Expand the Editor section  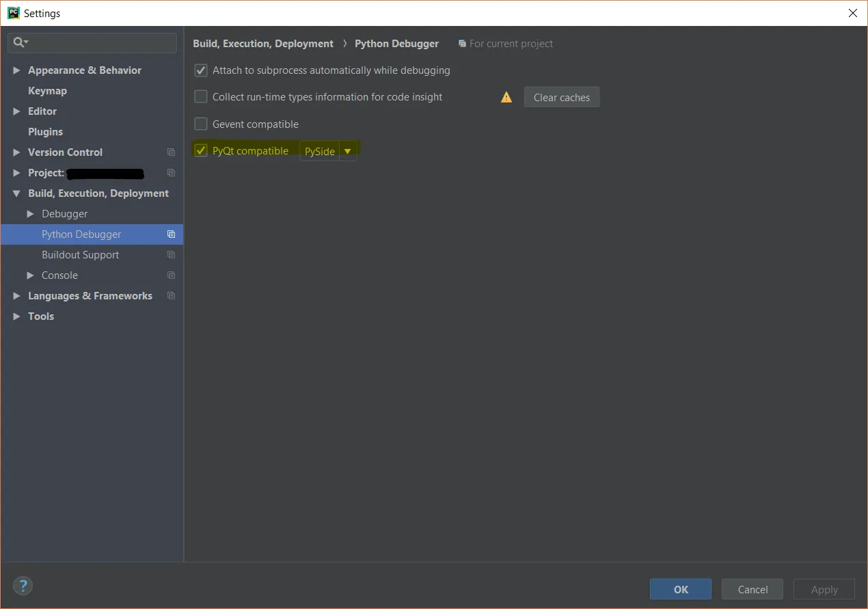click(16, 111)
